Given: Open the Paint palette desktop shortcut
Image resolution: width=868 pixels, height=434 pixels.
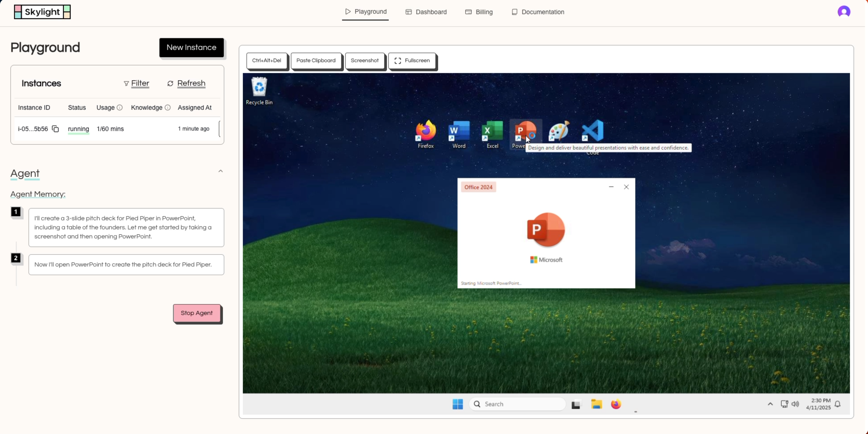Looking at the screenshot, I should point(559,131).
